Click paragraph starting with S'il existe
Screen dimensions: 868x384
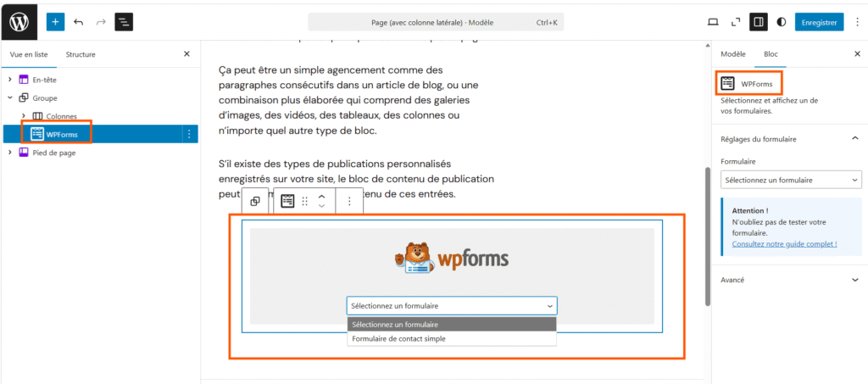[x=356, y=179]
